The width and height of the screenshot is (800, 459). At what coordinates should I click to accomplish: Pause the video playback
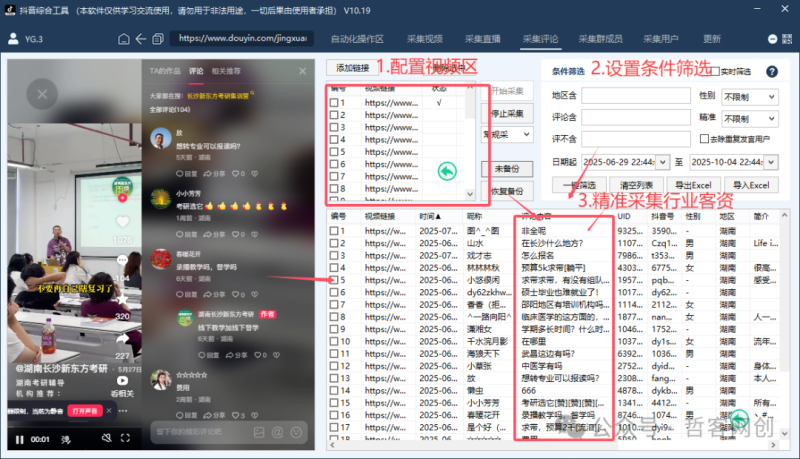[19, 439]
